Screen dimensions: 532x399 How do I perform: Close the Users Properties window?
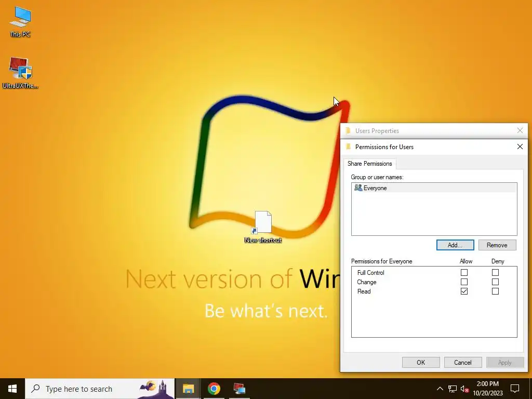(x=520, y=130)
